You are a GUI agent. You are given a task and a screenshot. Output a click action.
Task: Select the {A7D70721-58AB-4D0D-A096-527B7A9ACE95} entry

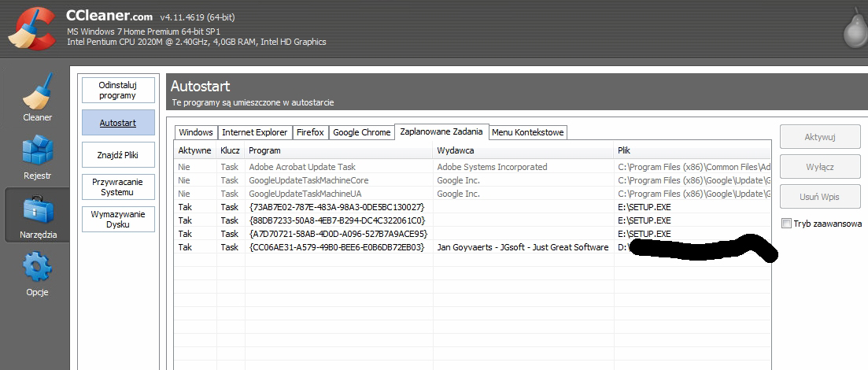(338, 233)
